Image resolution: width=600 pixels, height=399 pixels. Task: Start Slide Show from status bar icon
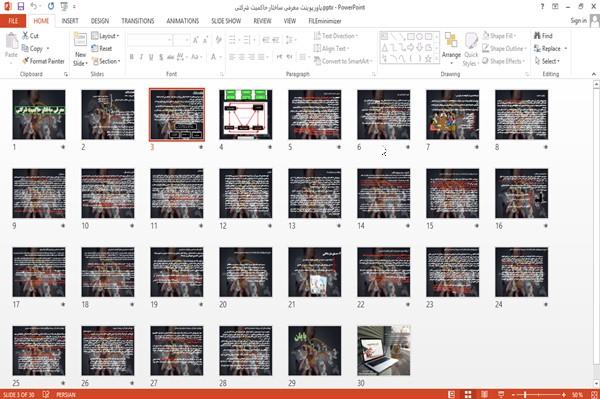501,394
